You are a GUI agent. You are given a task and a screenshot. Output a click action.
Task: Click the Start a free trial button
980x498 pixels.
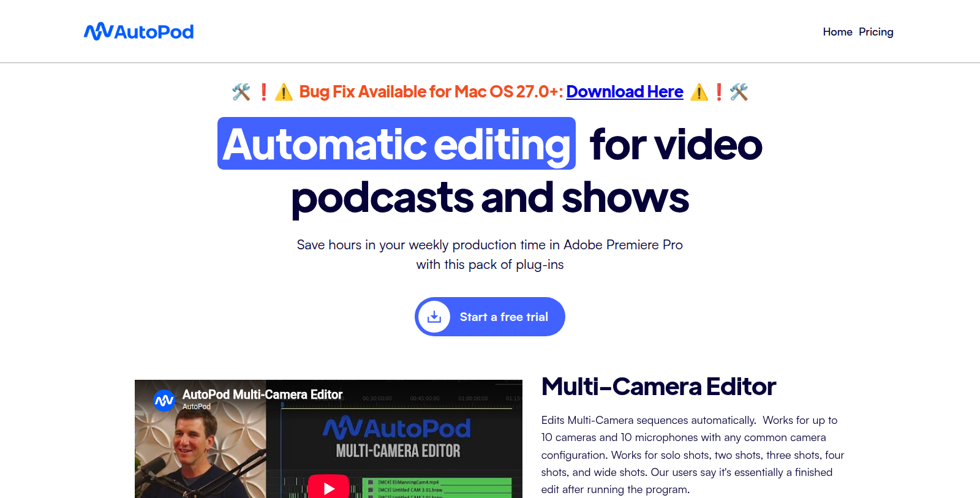click(490, 317)
